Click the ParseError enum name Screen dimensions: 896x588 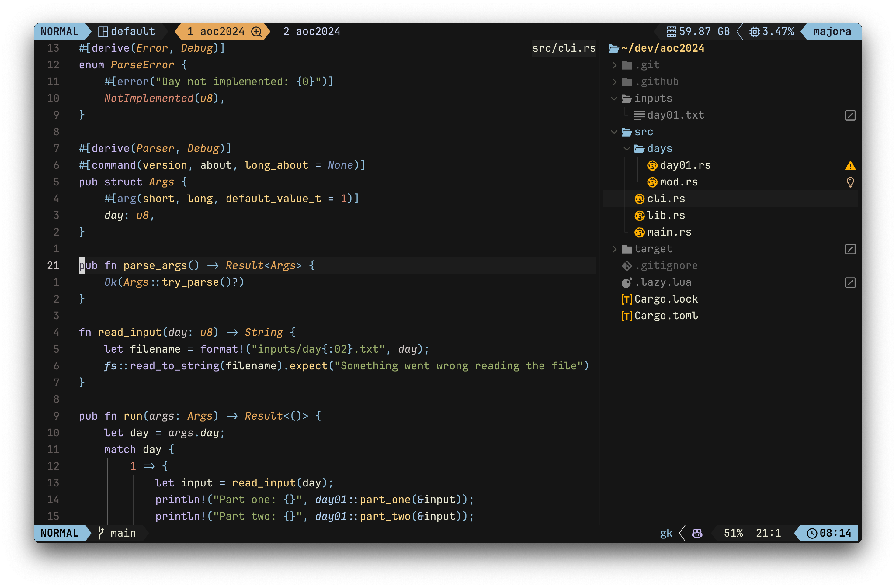142,65
